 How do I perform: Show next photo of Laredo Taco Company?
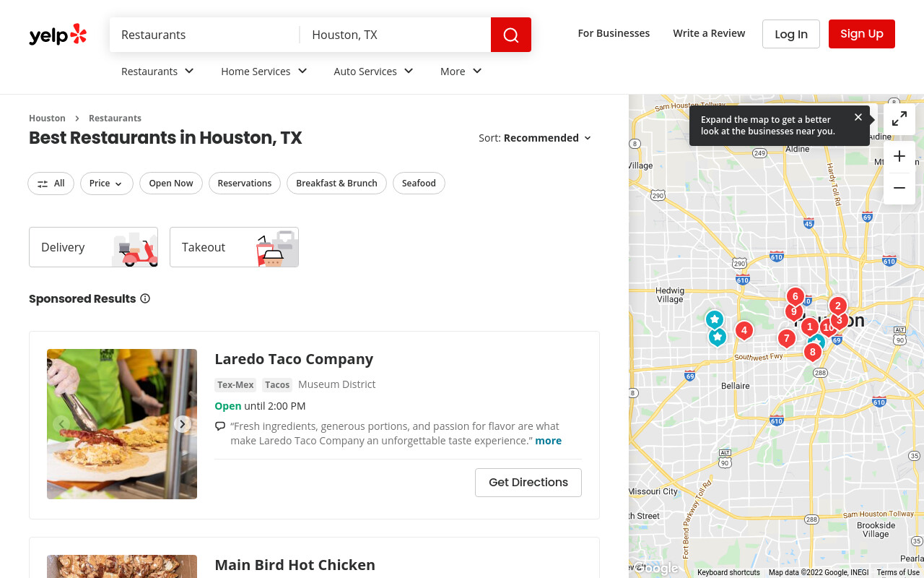pos(183,424)
